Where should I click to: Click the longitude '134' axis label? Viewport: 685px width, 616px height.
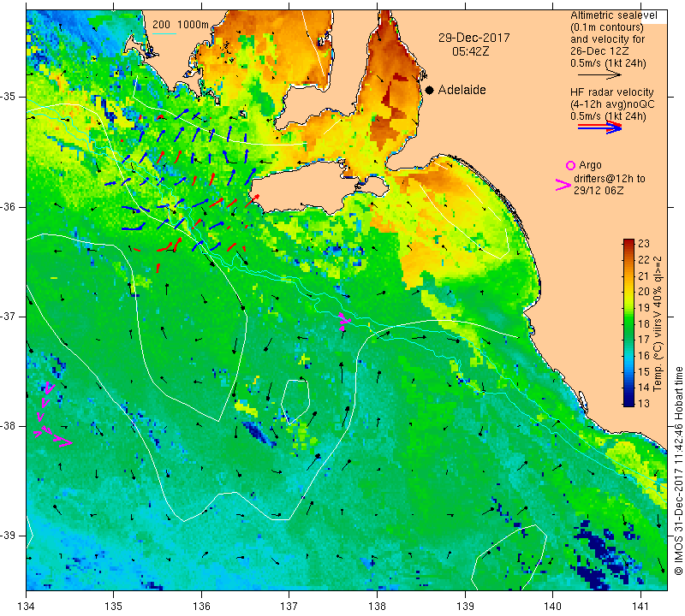tap(27, 607)
